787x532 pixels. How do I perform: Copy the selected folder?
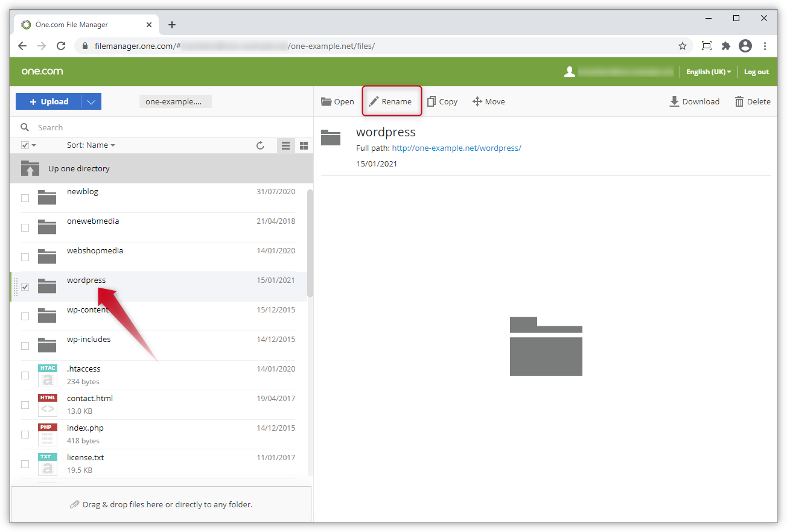442,101
